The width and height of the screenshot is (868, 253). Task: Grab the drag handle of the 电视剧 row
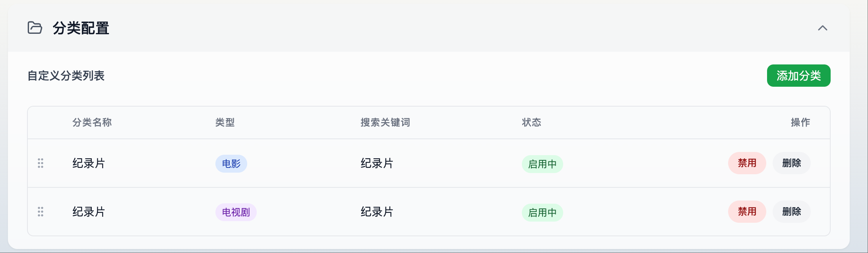pyautogui.click(x=41, y=212)
